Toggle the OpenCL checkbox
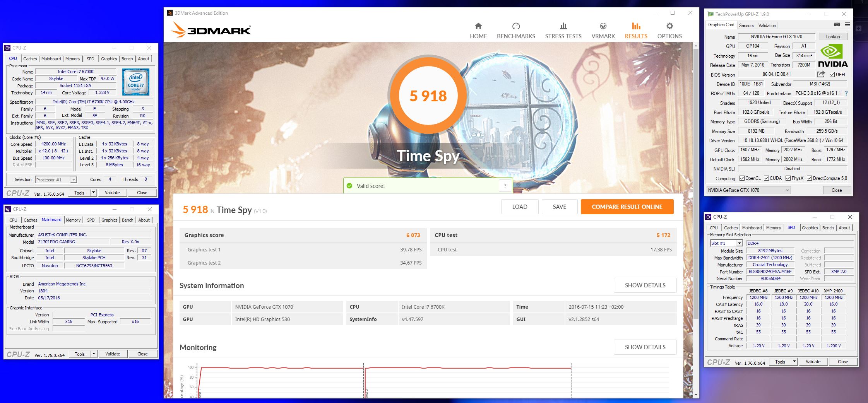This screenshot has height=403, width=868. coord(742,178)
